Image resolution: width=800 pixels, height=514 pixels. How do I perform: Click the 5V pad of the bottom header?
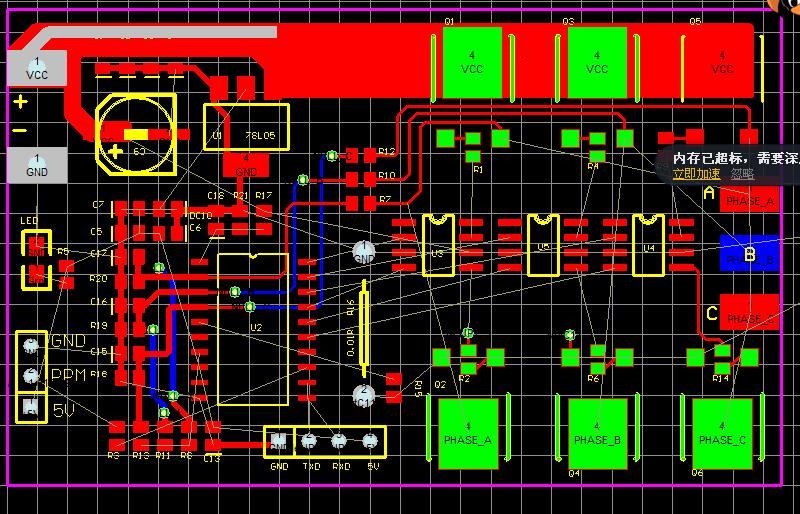(370, 440)
